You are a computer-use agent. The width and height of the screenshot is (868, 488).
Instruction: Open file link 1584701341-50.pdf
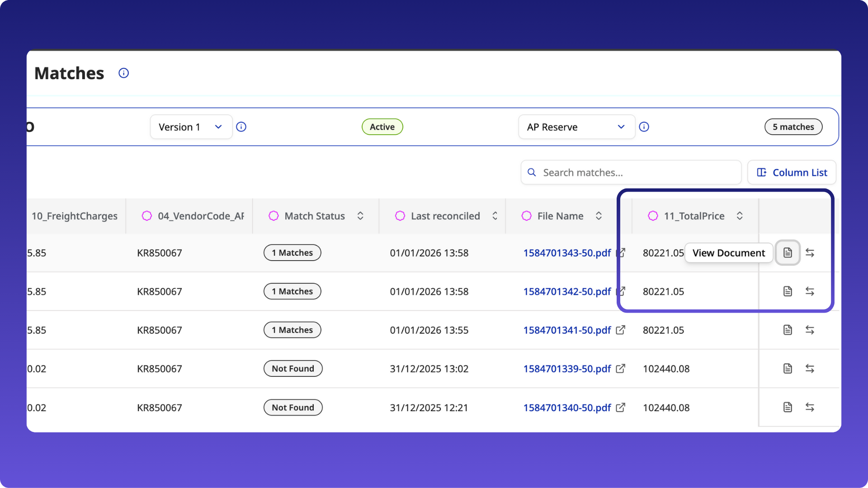click(567, 330)
